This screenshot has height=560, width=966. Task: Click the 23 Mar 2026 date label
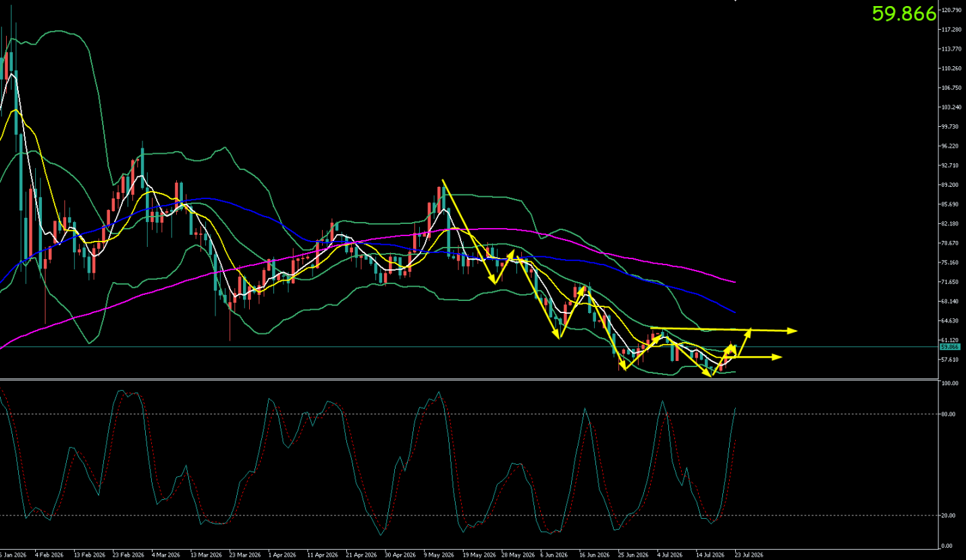[x=244, y=555]
